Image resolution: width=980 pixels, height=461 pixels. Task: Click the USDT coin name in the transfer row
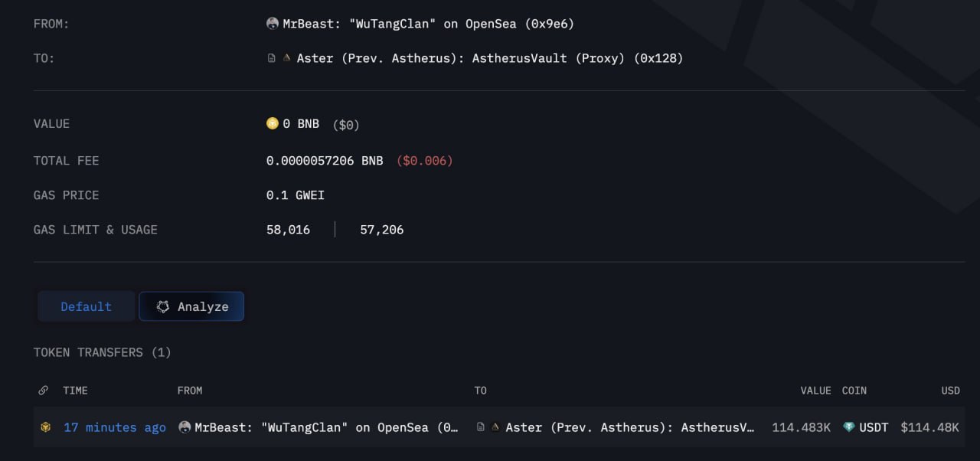pos(874,428)
